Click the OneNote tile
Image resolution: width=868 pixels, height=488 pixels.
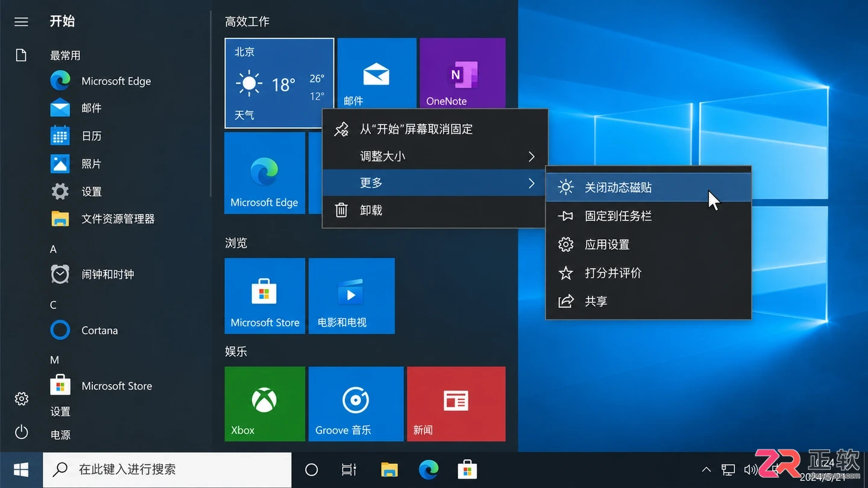point(462,74)
